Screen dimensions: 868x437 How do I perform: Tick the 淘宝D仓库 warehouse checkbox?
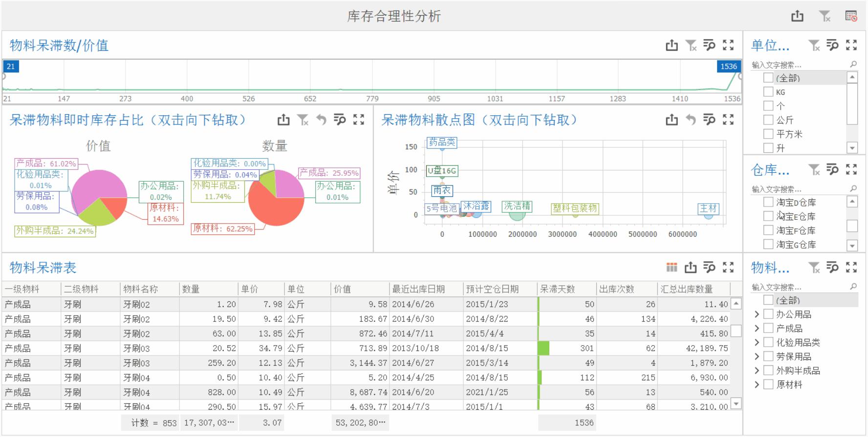[x=768, y=202]
